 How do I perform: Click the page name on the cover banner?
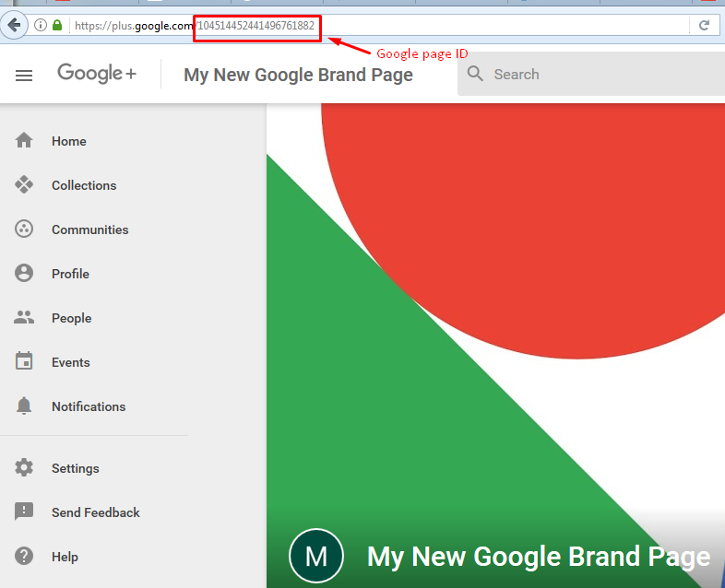[x=539, y=557]
